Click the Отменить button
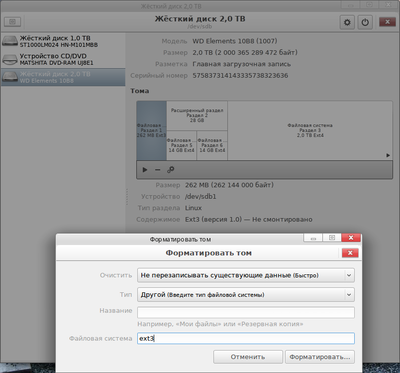This screenshot has height=373, width=400. [248, 357]
